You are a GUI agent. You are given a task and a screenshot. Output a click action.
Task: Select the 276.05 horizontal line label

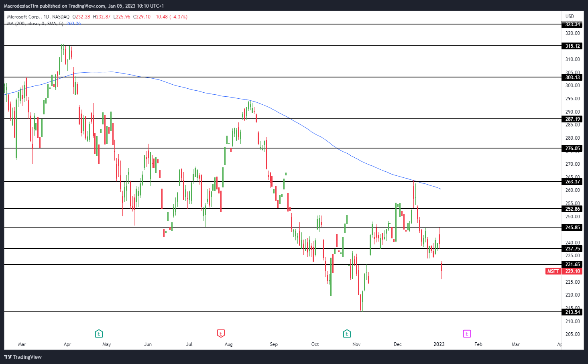pos(572,148)
